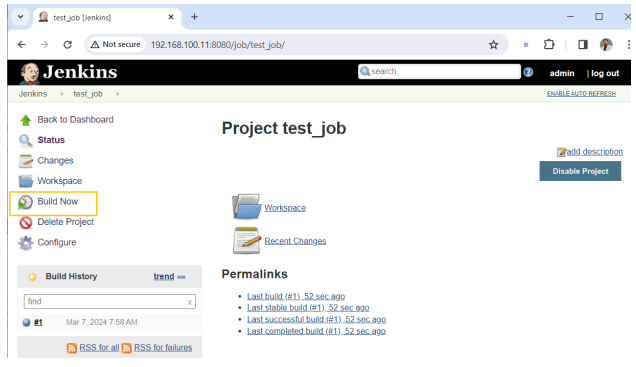Trigger Build Now from the sidebar

coord(58,202)
